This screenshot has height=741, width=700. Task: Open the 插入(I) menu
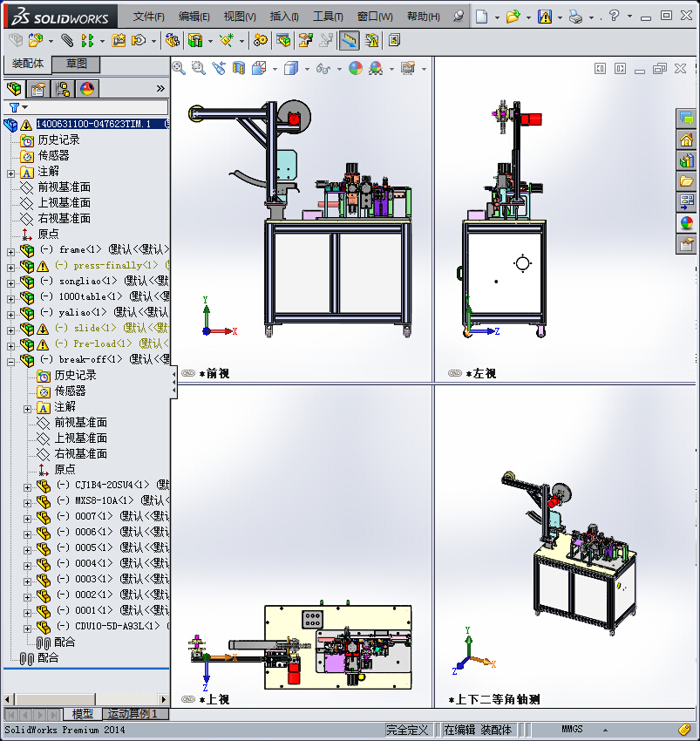[284, 17]
